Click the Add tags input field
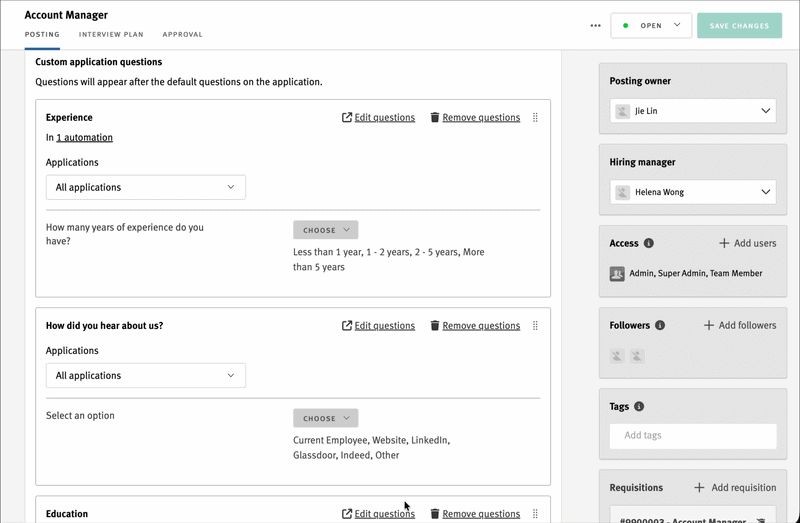Screen dimensions: 800x523 pos(692,436)
